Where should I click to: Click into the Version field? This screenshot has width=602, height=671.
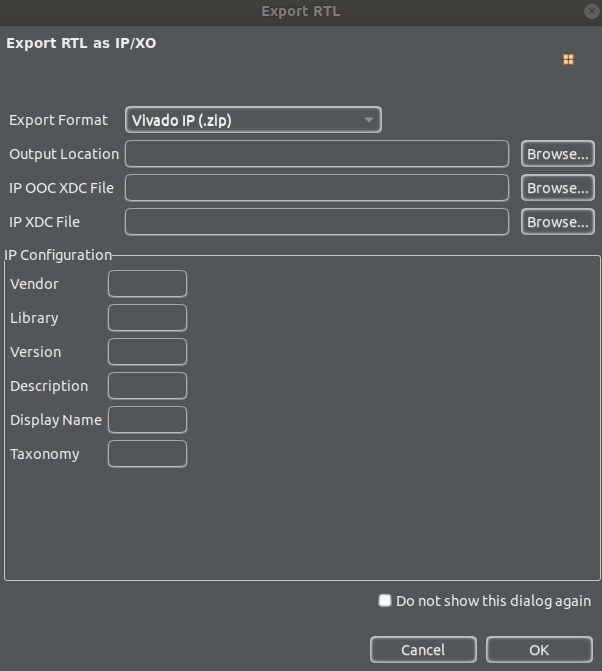tap(147, 352)
